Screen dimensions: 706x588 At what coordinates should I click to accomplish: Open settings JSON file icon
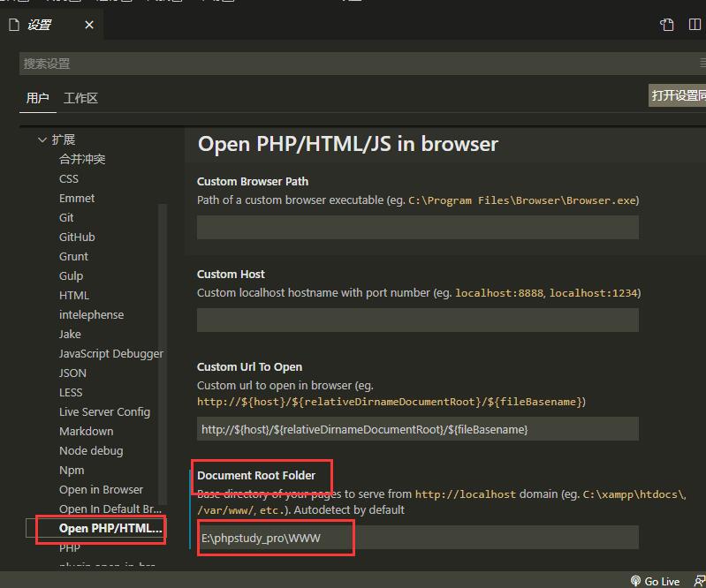[x=667, y=25]
